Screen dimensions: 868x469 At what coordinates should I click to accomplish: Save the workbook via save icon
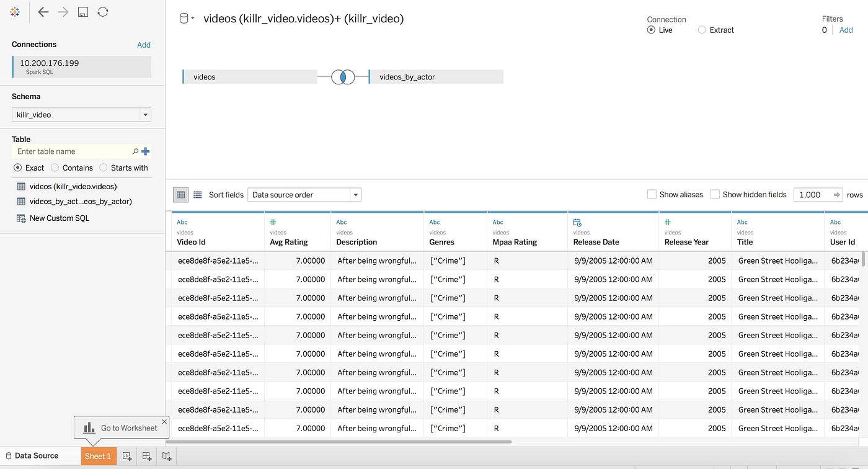click(82, 11)
